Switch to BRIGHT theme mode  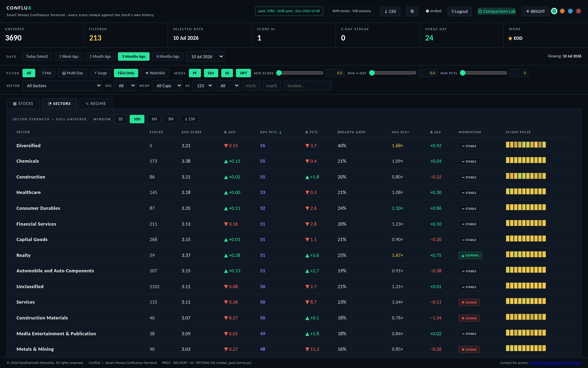(x=535, y=11)
